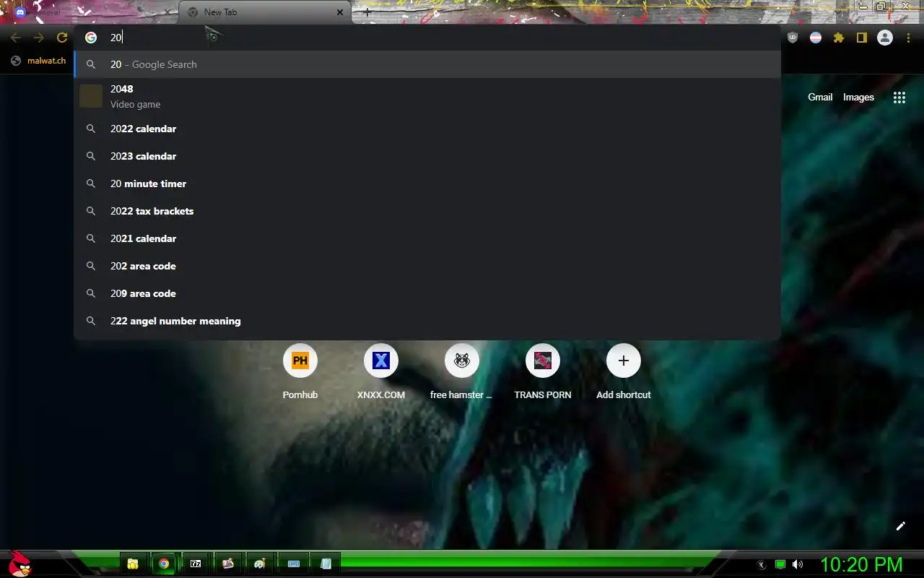Viewport: 924px width, 578px height.
Task: Click the Add shortcut button
Action: click(624, 371)
